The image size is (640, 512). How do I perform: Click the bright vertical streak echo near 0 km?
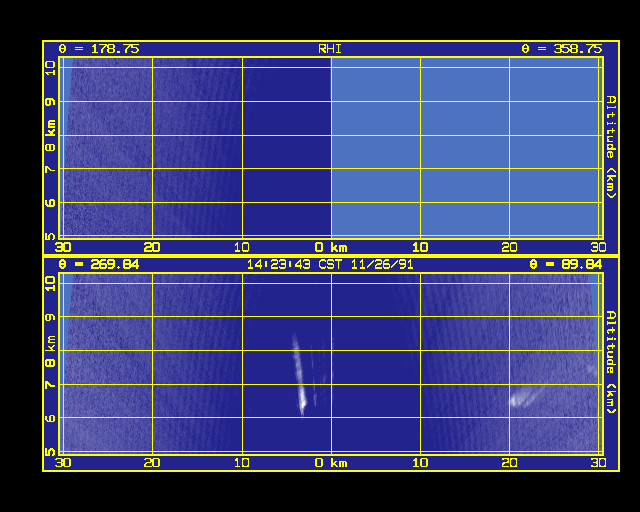tap(300, 375)
